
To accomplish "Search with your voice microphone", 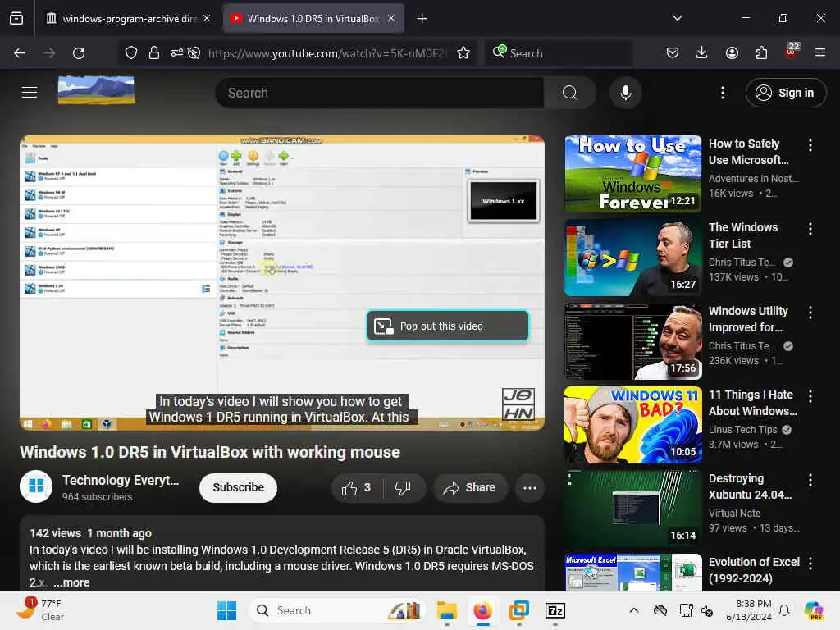I will [625, 93].
